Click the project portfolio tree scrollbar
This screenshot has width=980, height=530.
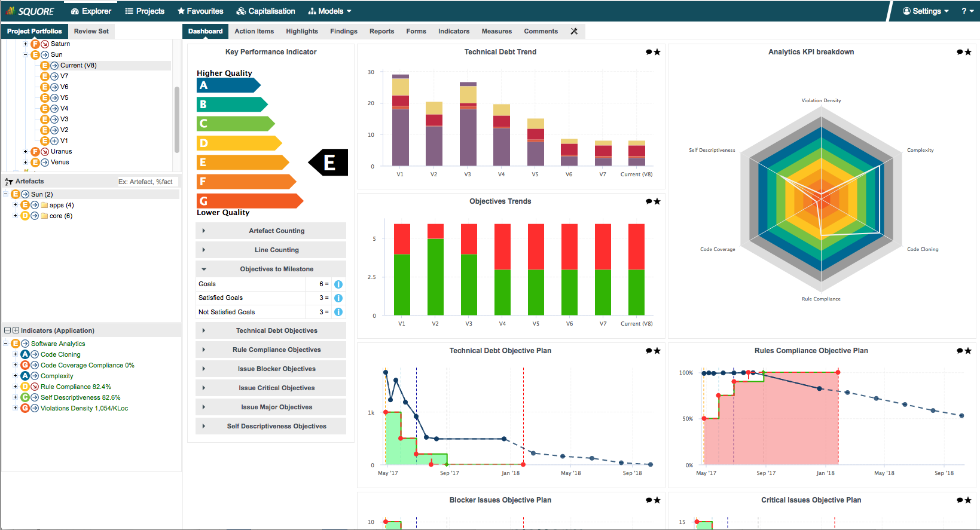(x=177, y=120)
